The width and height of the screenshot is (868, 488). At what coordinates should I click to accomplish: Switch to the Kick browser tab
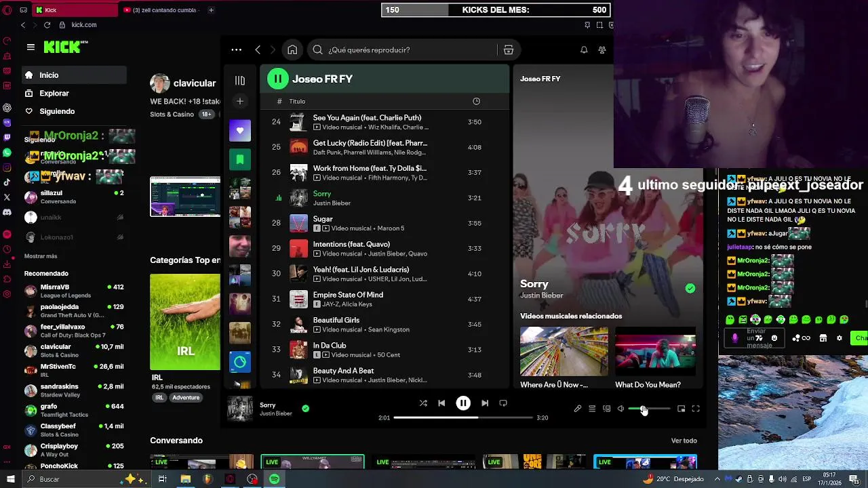[75, 10]
